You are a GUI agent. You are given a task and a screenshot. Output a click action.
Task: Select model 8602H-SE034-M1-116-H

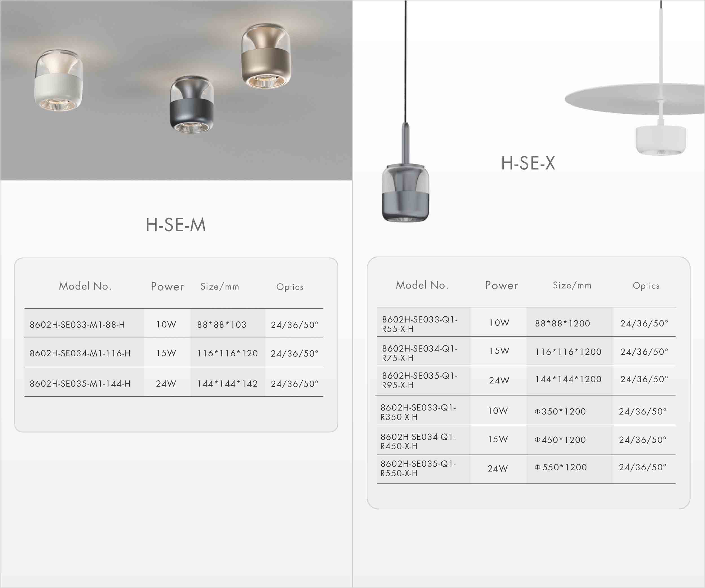tap(80, 353)
